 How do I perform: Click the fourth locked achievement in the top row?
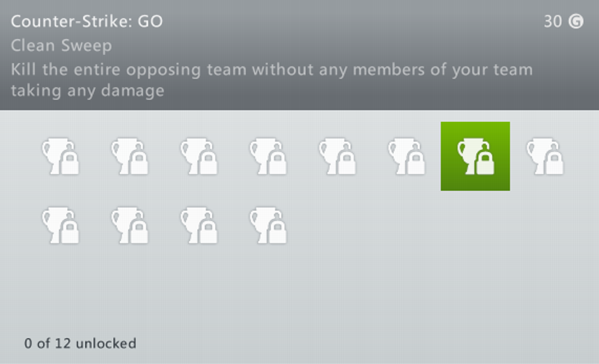(267, 156)
